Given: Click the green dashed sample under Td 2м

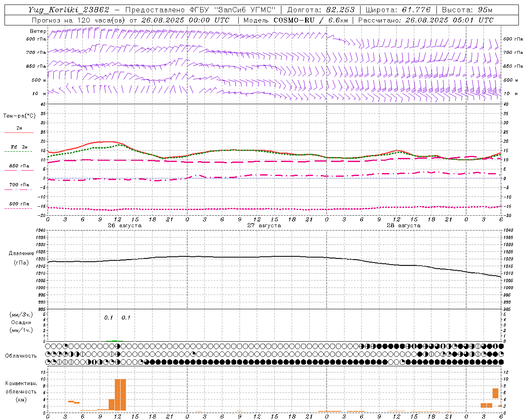Looking at the screenshot, I should [18, 151].
